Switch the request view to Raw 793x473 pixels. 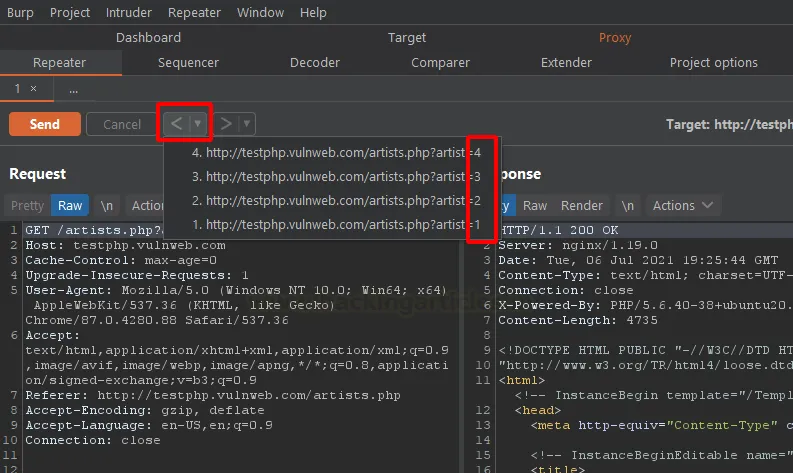70,205
